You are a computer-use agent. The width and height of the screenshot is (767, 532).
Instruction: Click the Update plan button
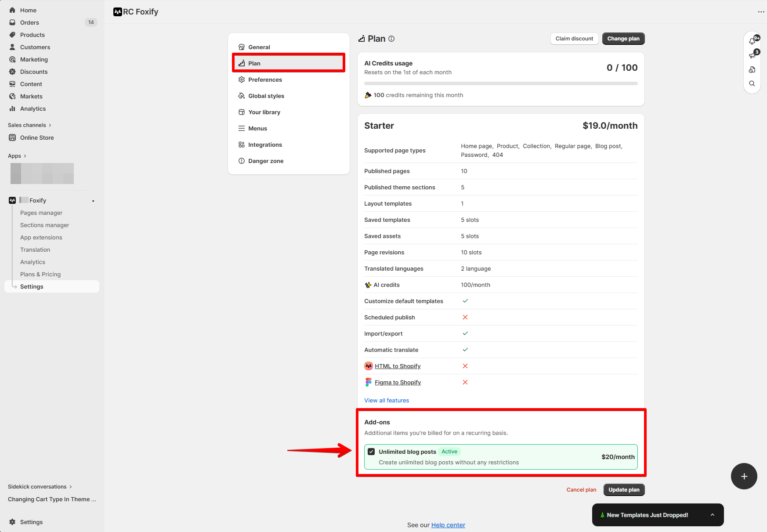click(624, 490)
